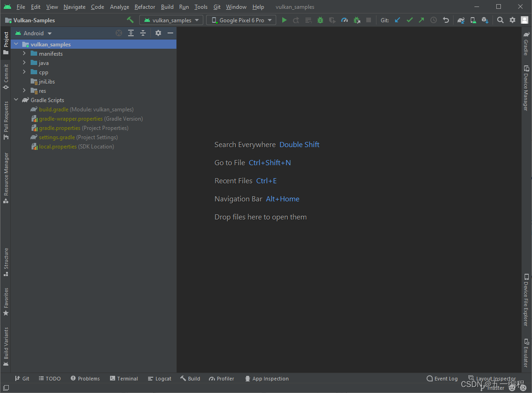The width and height of the screenshot is (532, 393).
Task: Open the Build menu
Action: [x=167, y=7]
